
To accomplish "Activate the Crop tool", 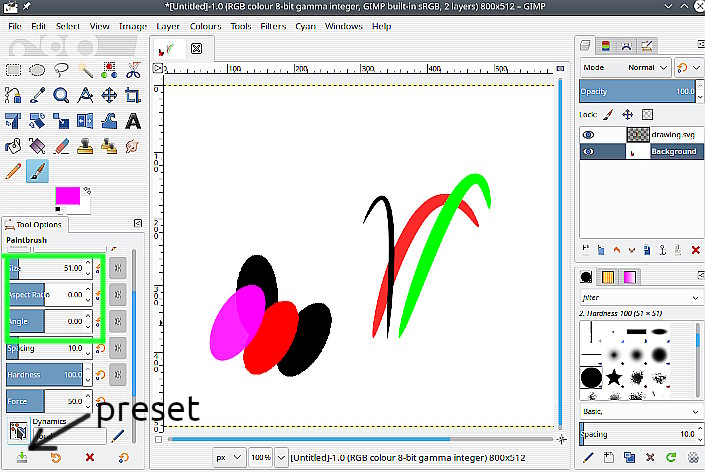I will point(132,96).
